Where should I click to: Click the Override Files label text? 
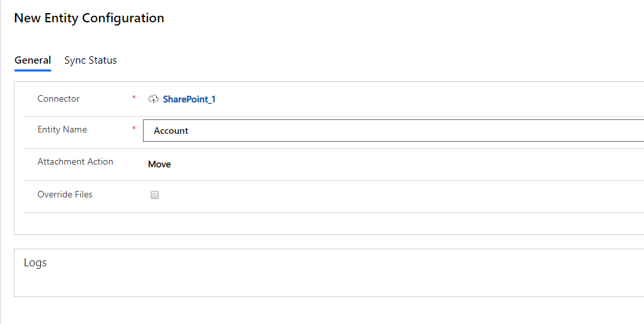point(65,194)
